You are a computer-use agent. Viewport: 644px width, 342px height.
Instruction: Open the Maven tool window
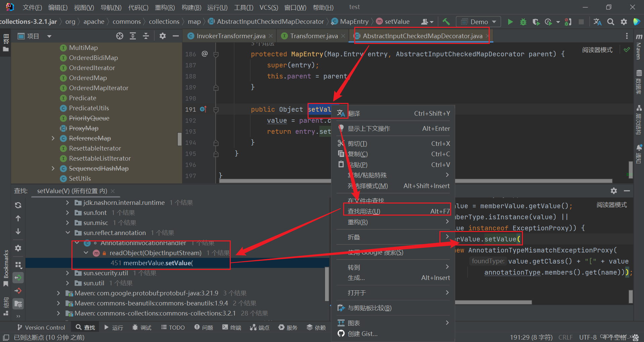click(639, 46)
